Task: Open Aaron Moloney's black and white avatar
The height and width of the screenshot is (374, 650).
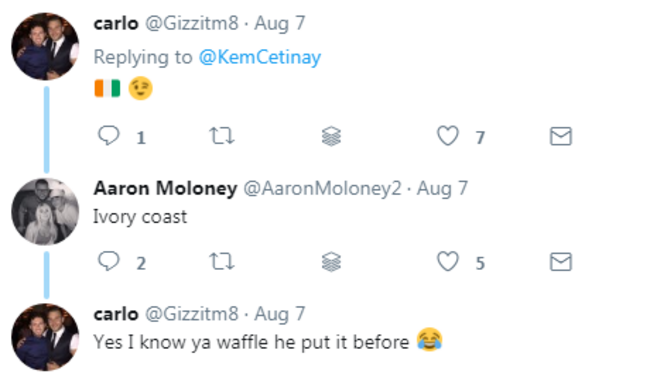Action: (45, 211)
